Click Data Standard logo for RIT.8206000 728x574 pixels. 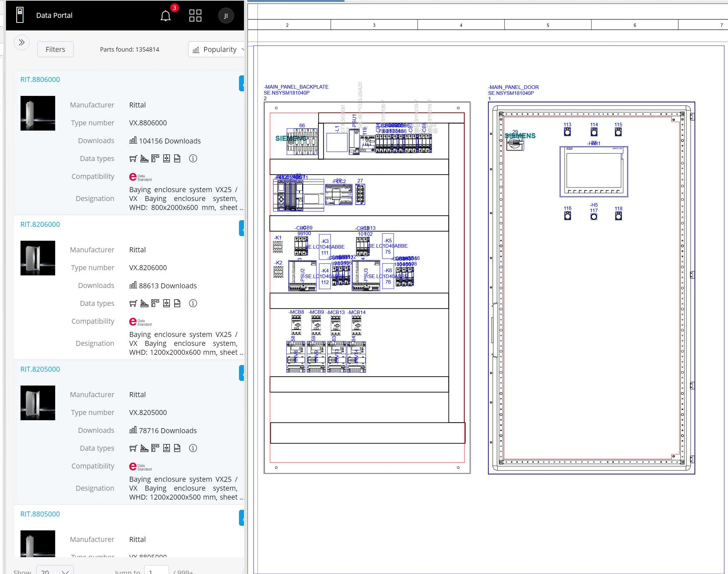tap(141, 322)
